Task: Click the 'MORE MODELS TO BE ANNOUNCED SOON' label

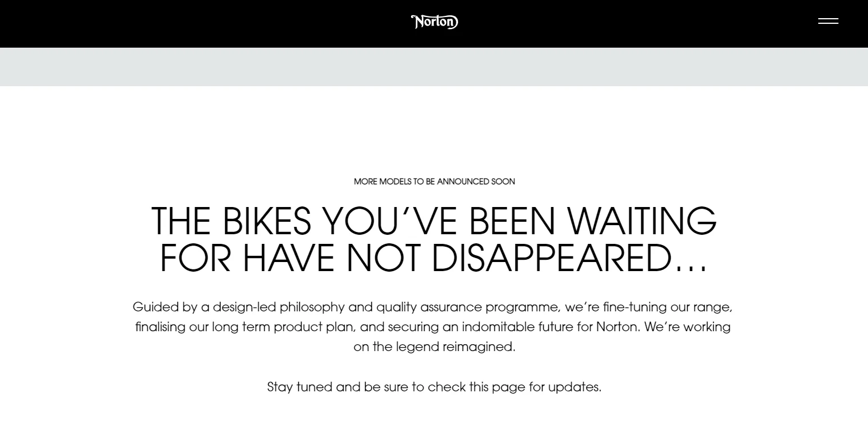Action: point(434,181)
